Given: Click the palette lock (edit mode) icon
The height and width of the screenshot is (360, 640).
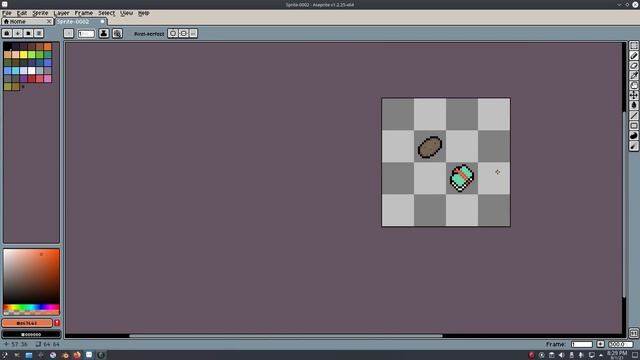Looking at the screenshot, I should [x=7, y=33].
